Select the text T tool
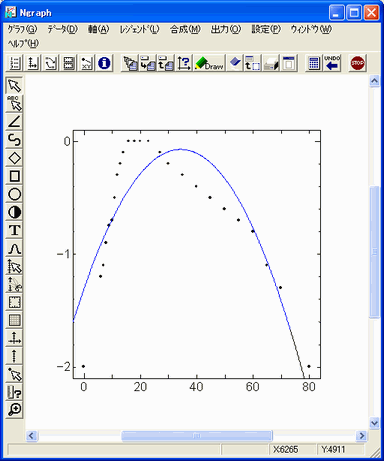The image size is (384, 461). click(14, 230)
